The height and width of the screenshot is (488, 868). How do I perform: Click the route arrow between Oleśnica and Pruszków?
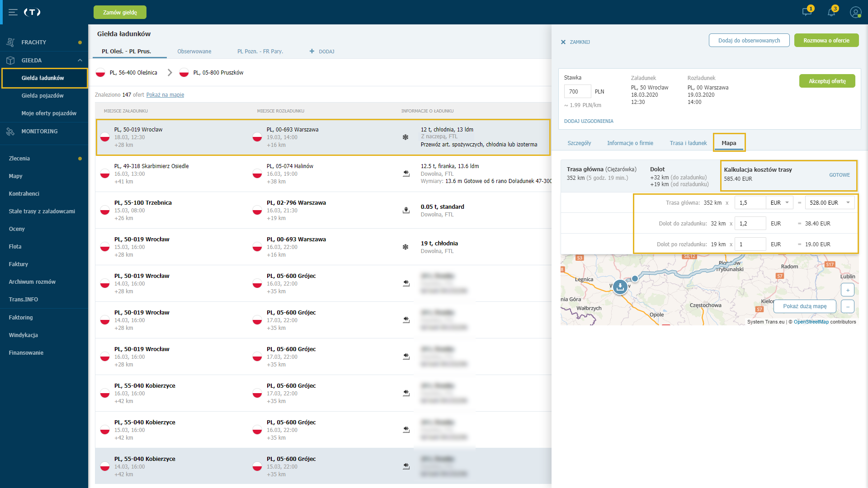point(170,73)
